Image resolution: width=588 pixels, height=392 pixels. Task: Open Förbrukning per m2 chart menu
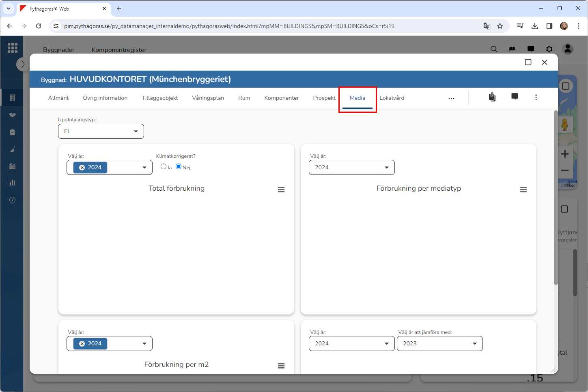tap(281, 366)
